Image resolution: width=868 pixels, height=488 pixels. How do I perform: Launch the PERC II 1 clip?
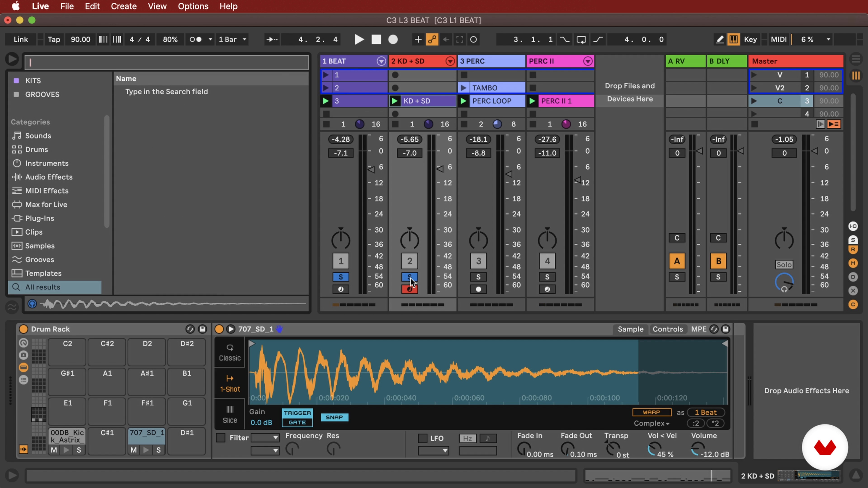(x=532, y=101)
